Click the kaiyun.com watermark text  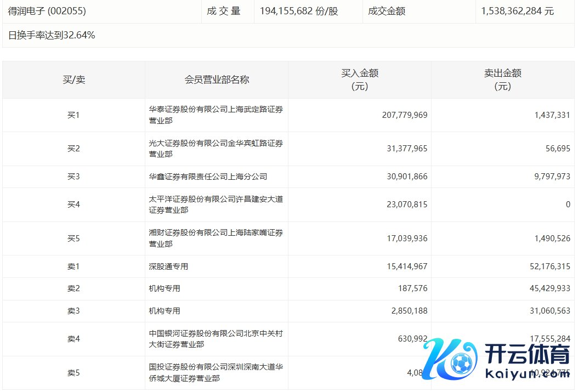528,374
